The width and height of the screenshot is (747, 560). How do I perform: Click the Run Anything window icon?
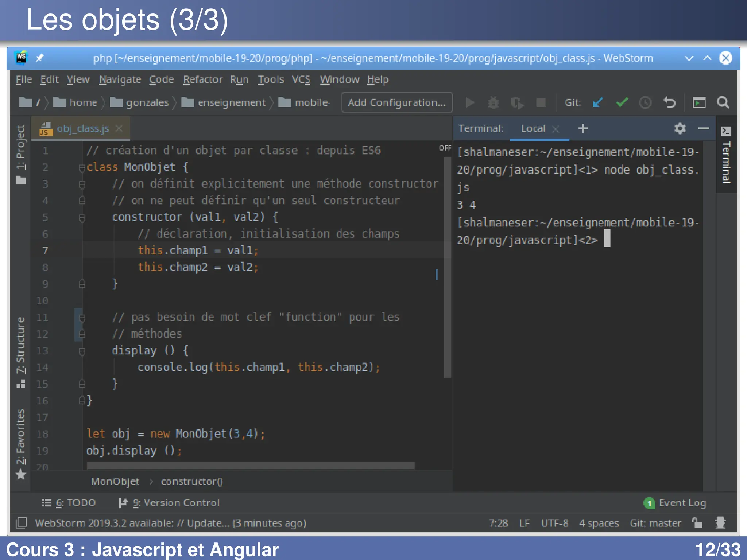[x=699, y=103]
